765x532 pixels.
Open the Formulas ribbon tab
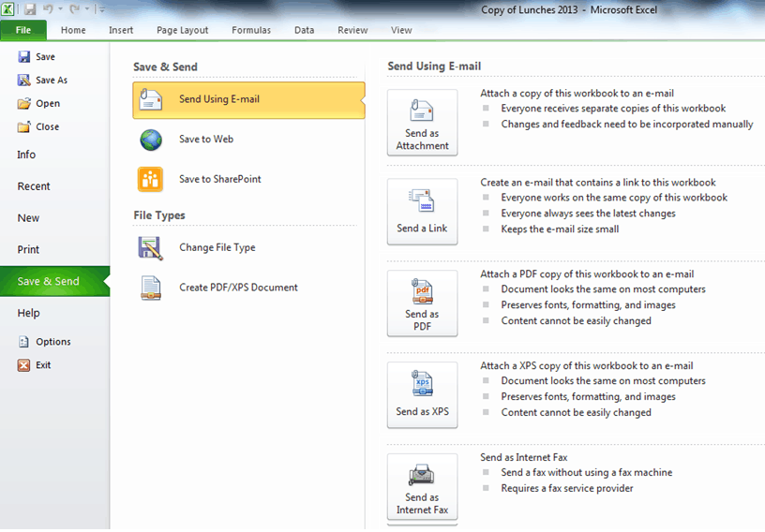(251, 30)
